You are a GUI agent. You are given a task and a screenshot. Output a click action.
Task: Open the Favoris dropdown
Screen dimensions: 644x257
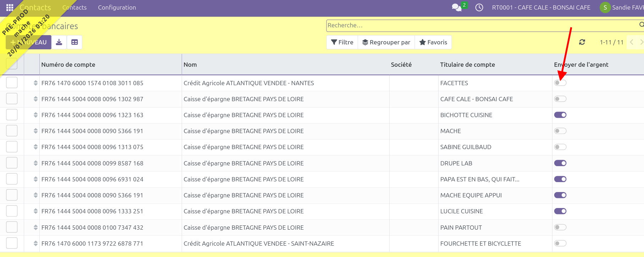click(433, 42)
